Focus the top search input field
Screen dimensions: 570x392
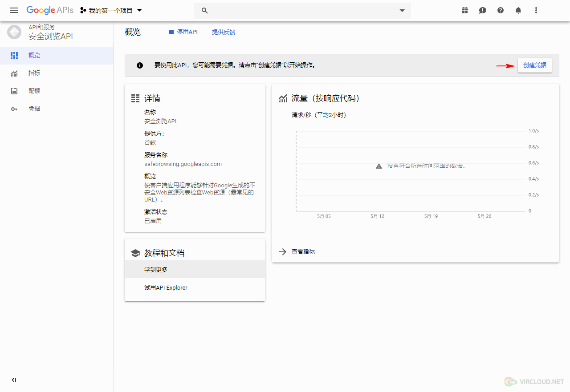(302, 10)
